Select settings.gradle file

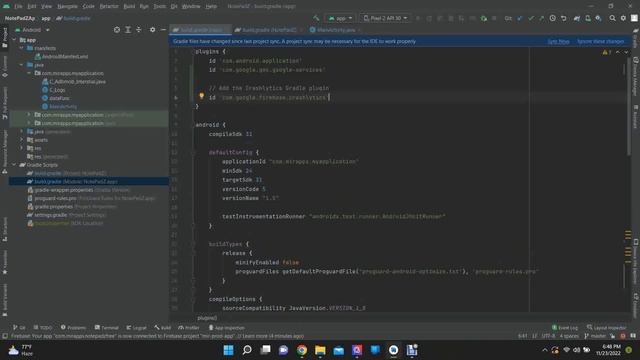click(x=67, y=215)
